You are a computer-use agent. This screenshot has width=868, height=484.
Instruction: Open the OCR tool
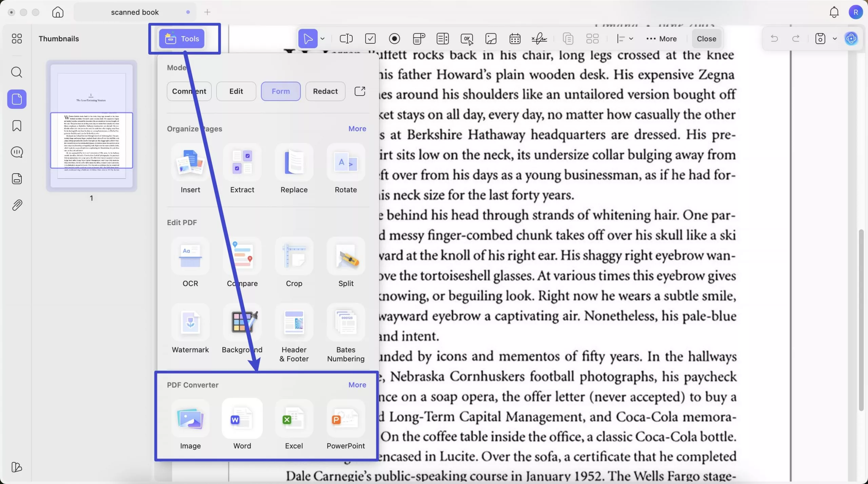tap(190, 257)
